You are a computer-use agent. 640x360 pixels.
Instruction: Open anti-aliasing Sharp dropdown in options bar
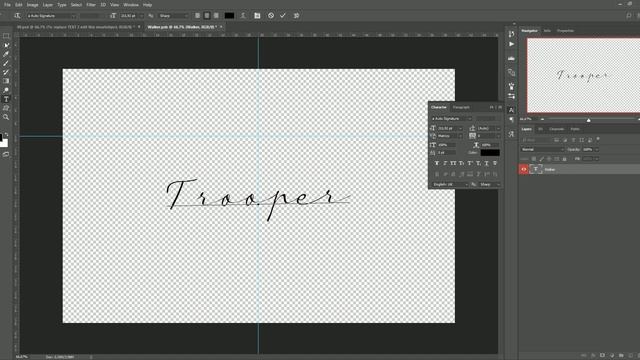coord(174,16)
